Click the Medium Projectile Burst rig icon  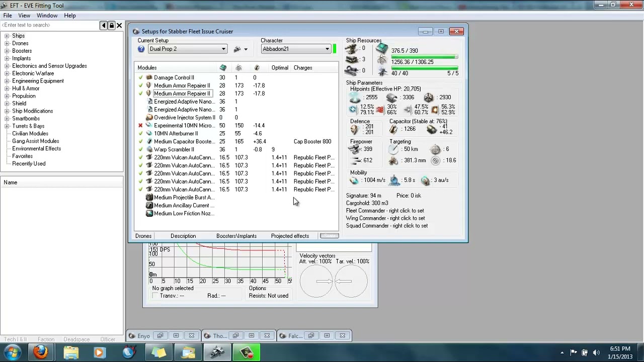click(149, 198)
